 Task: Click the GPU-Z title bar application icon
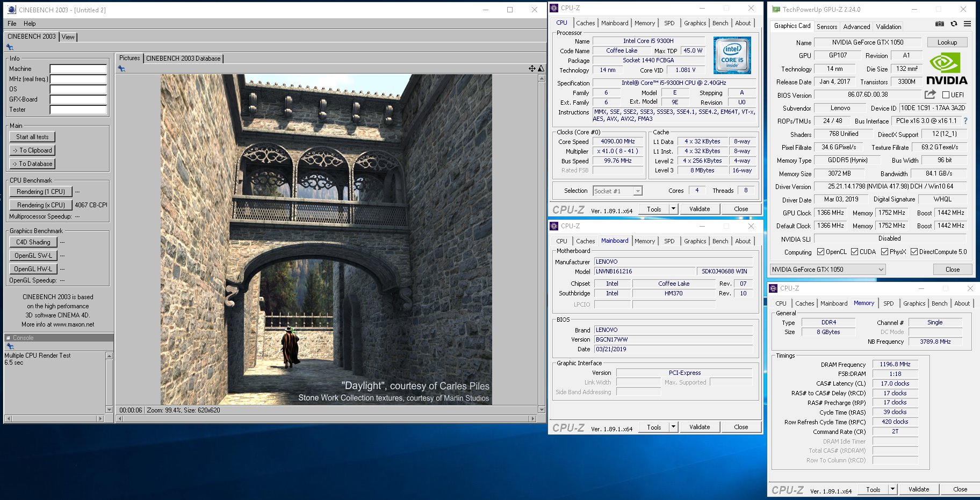[x=776, y=9]
